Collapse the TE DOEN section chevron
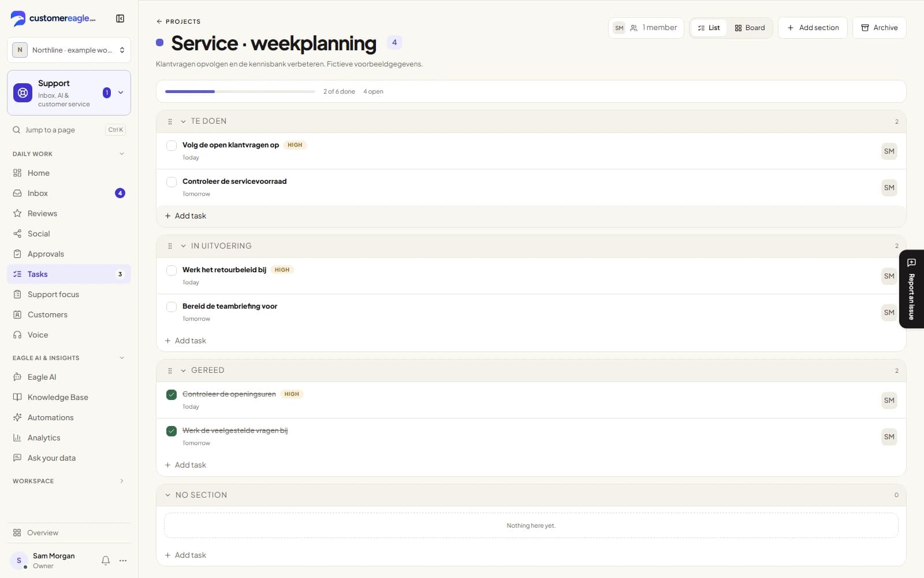The image size is (924, 578). pyautogui.click(x=183, y=121)
